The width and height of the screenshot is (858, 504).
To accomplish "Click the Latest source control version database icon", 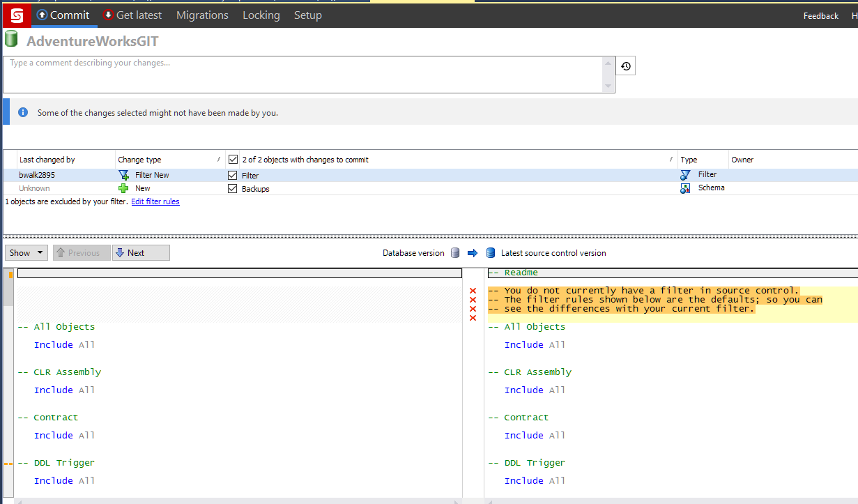I will tap(491, 253).
